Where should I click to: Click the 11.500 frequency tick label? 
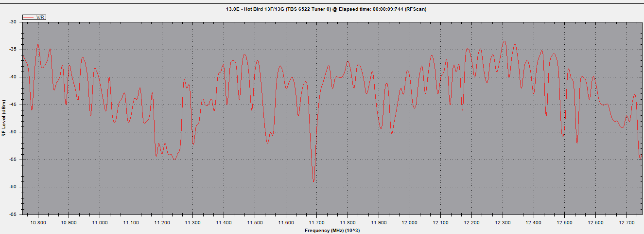[255, 222]
